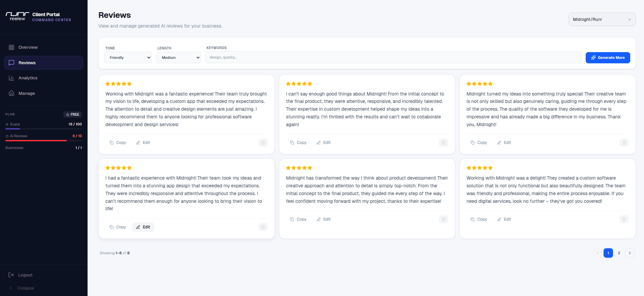Click the FREE plan badge
Screen dimensions: 644x296
pyautogui.click(x=72, y=114)
